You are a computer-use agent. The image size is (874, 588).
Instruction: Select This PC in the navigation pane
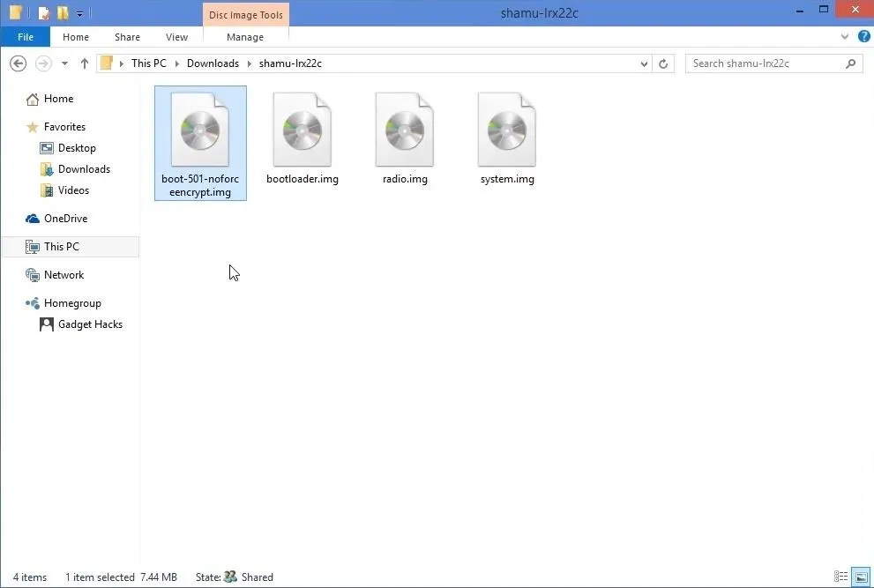pyautogui.click(x=71, y=247)
